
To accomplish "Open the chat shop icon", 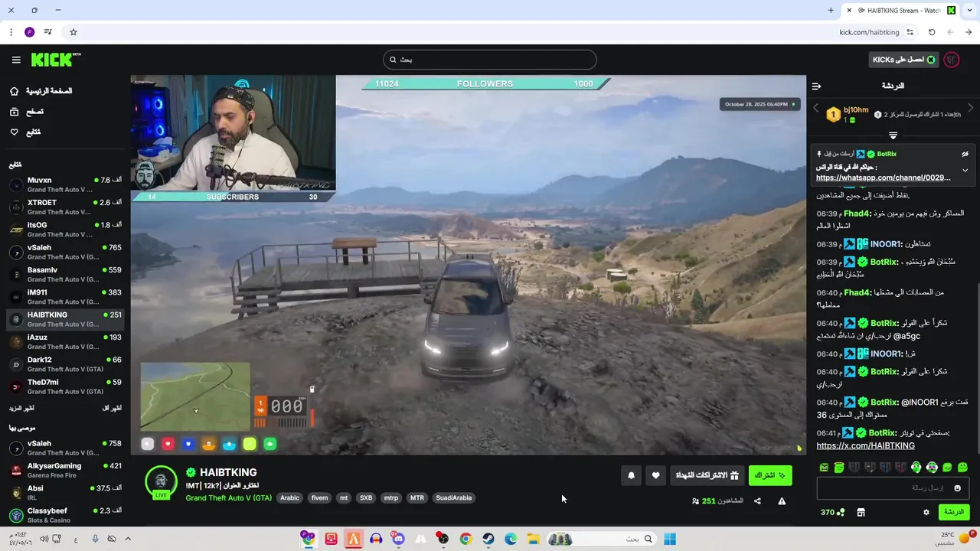I will click(861, 512).
